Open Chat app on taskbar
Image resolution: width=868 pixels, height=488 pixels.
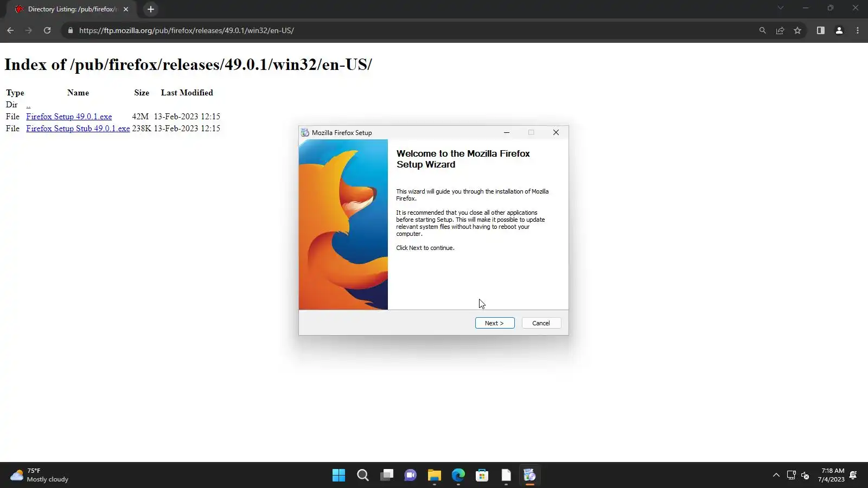(411, 476)
